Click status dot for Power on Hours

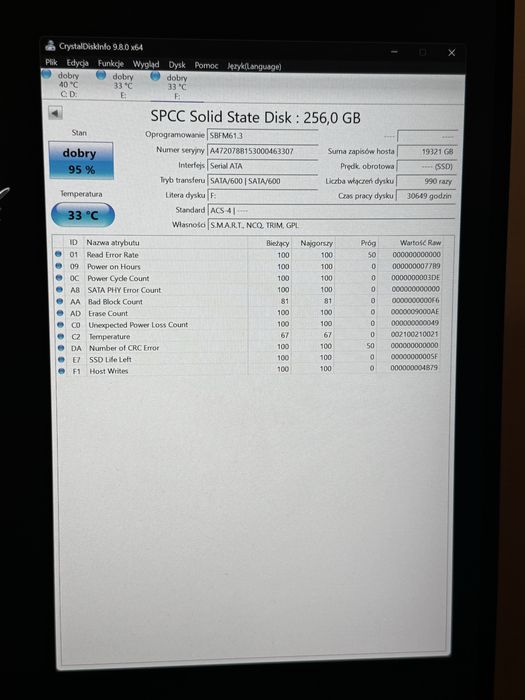pos(58,266)
